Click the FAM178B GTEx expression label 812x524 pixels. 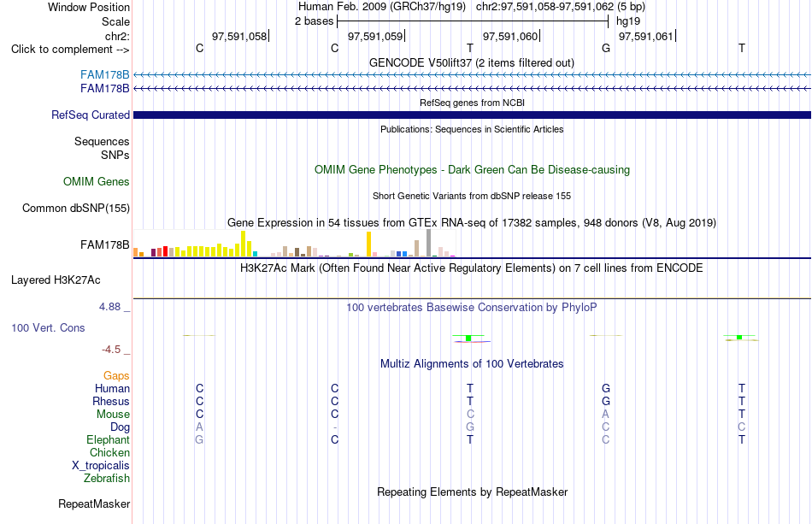pyautogui.click(x=104, y=245)
